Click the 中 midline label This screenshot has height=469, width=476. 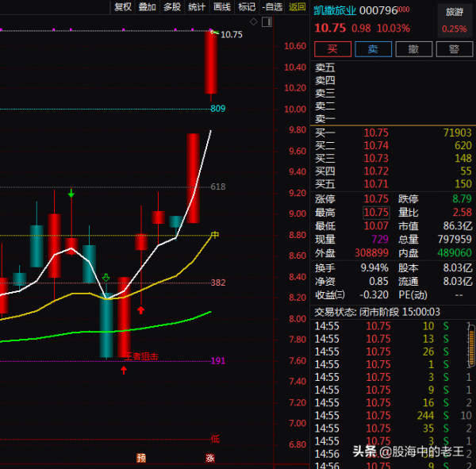click(215, 235)
